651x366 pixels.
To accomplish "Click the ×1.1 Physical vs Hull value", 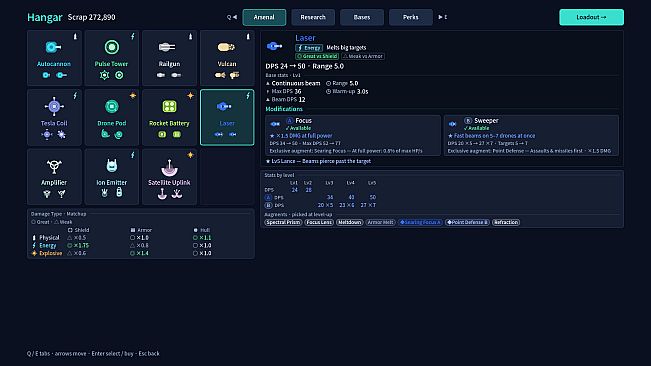I will click(x=202, y=238).
